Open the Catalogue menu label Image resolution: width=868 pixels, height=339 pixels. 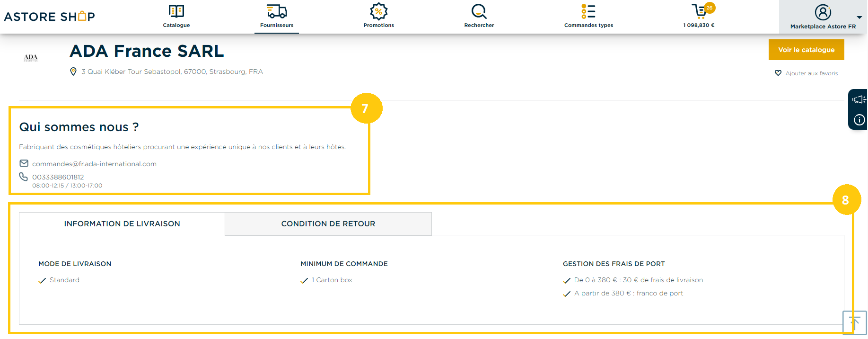point(176,26)
